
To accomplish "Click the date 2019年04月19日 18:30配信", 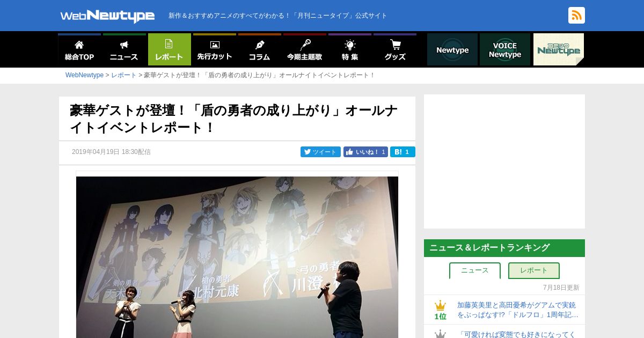I will click(111, 152).
